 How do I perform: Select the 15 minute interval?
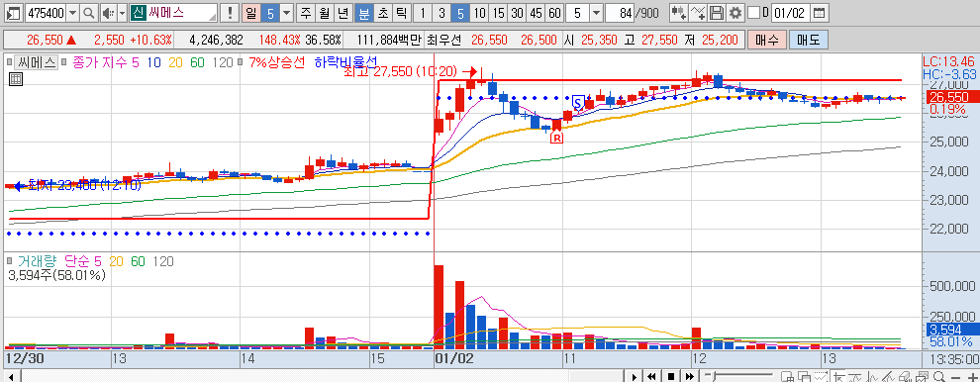(x=498, y=13)
